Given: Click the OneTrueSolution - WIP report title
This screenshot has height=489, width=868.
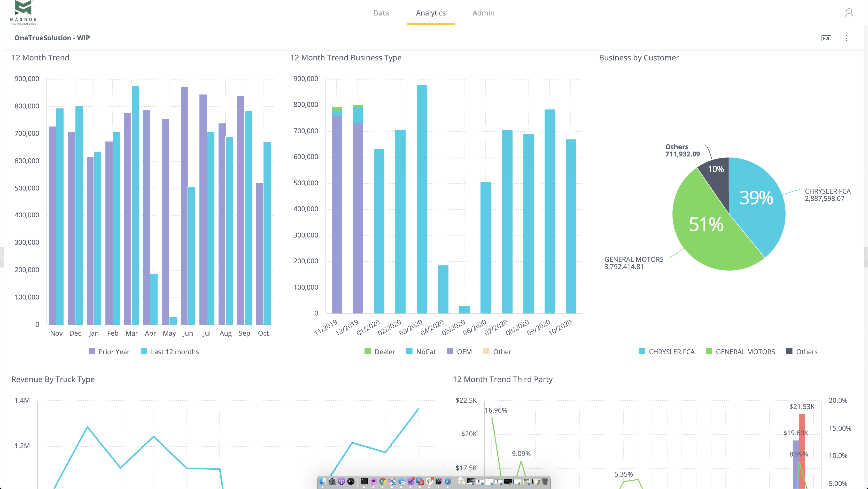Looking at the screenshot, I should (x=52, y=38).
